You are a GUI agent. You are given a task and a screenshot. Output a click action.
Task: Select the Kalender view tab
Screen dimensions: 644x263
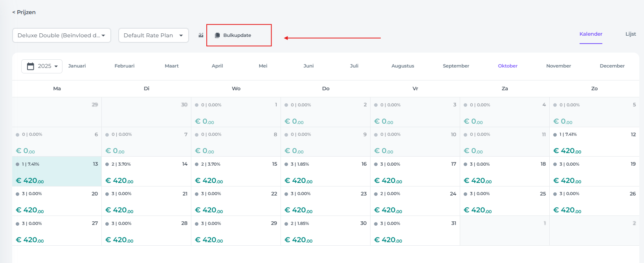point(591,34)
